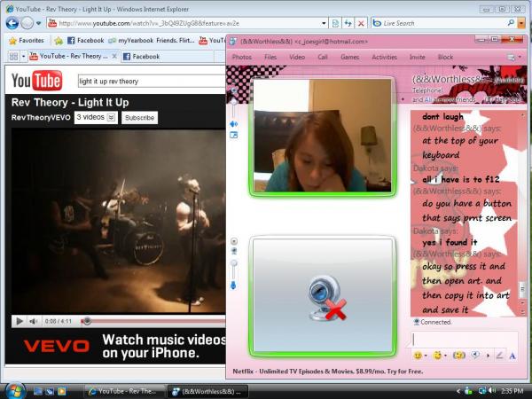This screenshot has height=399, width=532.
Task: Click Video in Messenger toolbar
Action: pyautogui.click(x=297, y=57)
